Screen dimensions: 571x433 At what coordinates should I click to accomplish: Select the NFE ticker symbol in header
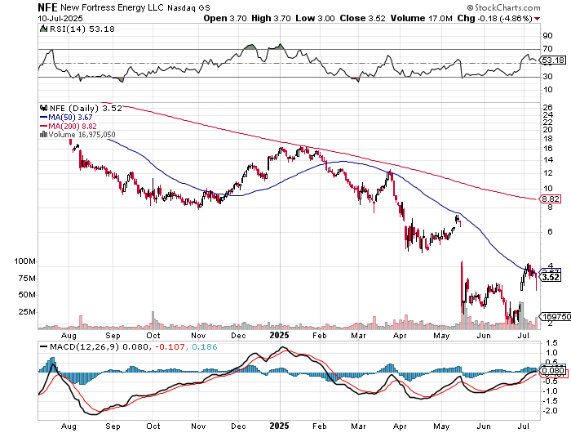click(47, 7)
